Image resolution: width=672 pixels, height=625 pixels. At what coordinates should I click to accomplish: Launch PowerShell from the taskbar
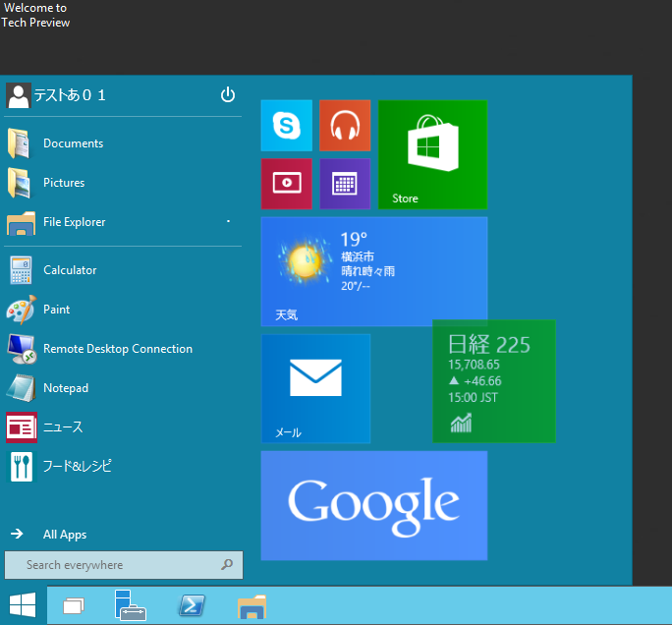click(x=192, y=605)
